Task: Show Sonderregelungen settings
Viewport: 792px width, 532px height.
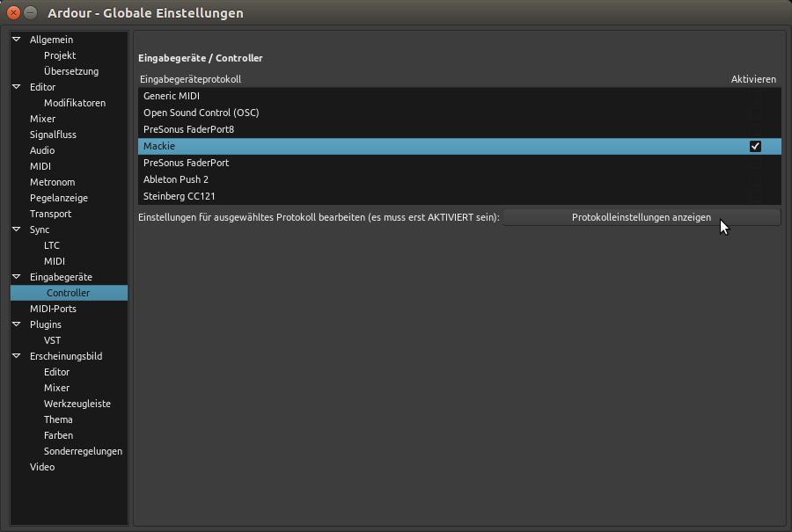Action: 83,451
